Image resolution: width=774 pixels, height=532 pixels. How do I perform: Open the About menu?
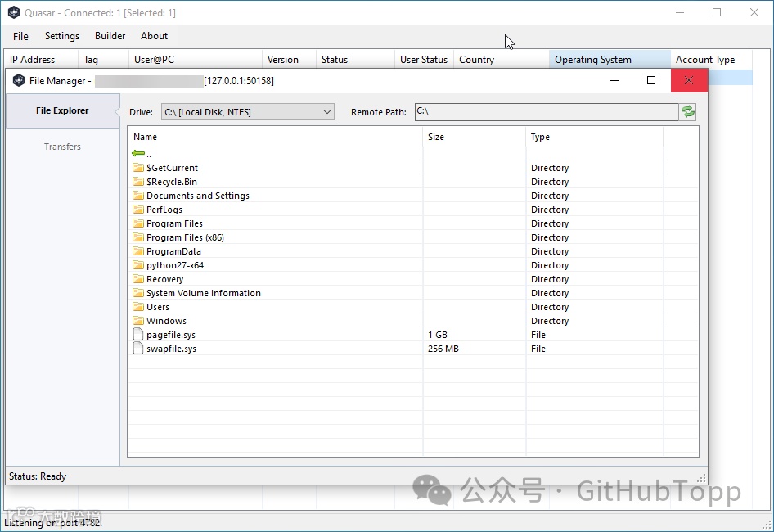(x=154, y=36)
